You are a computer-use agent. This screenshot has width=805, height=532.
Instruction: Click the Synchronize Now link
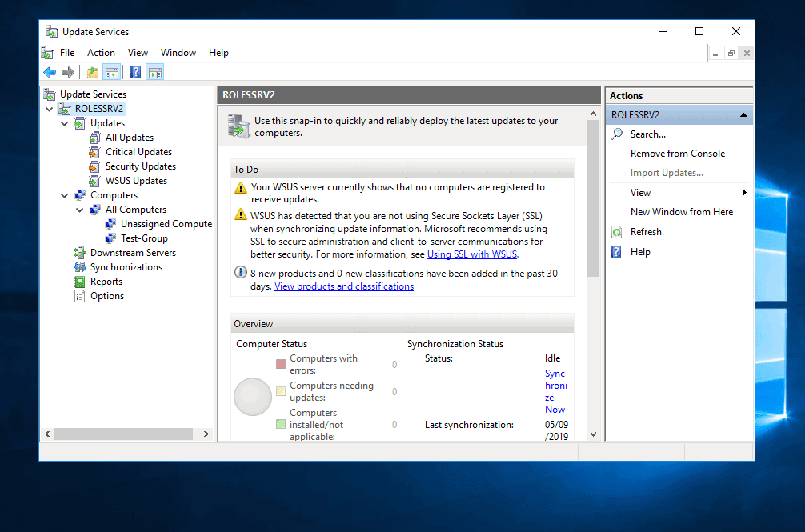(556, 391)
